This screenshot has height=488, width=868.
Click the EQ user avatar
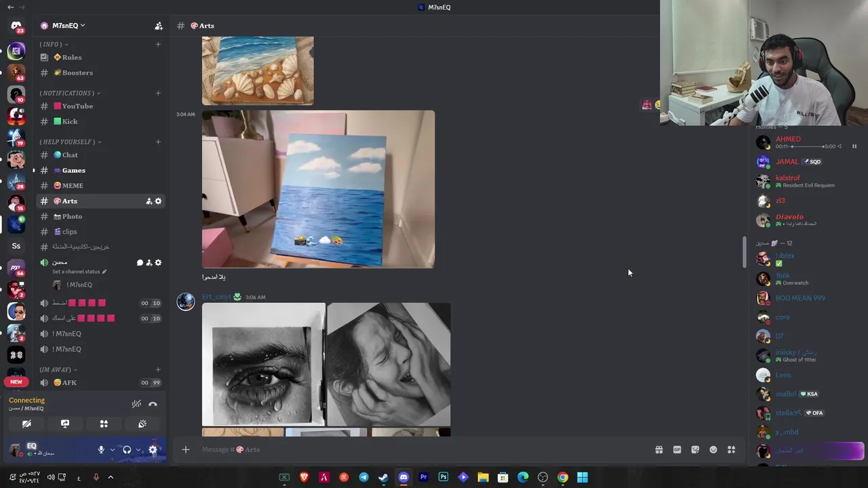15,450
